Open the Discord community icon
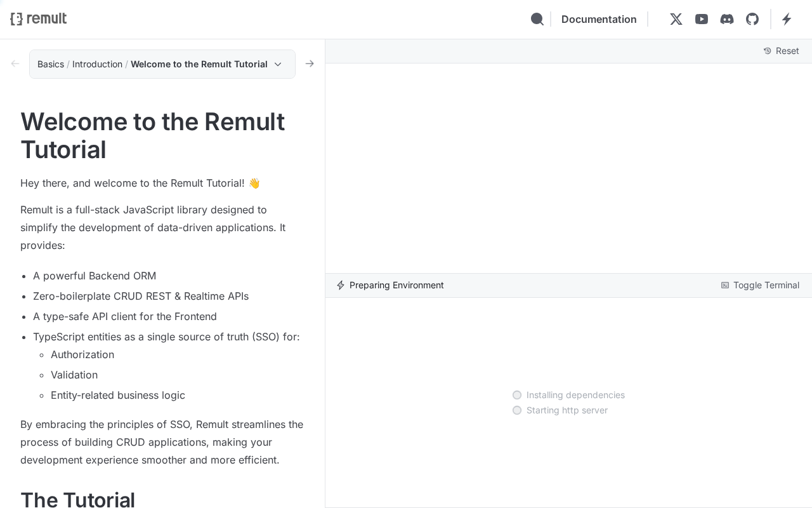The height and width of the screenshot is (508, 812). [727, 19]
